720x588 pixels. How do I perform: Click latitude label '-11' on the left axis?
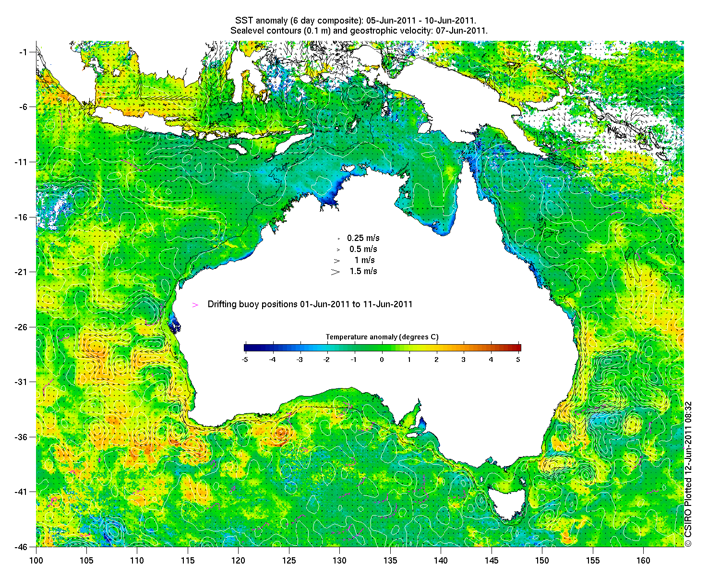point(21,162)
